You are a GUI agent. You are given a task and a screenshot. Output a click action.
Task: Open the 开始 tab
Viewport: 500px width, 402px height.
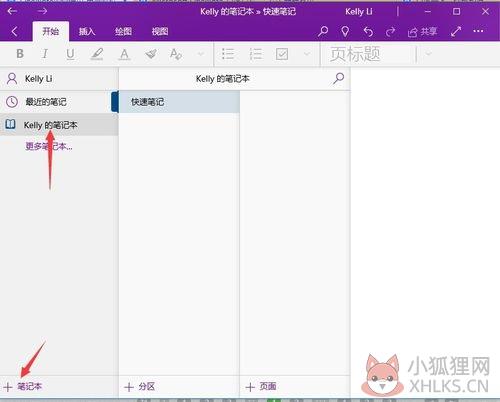(51, 31)
